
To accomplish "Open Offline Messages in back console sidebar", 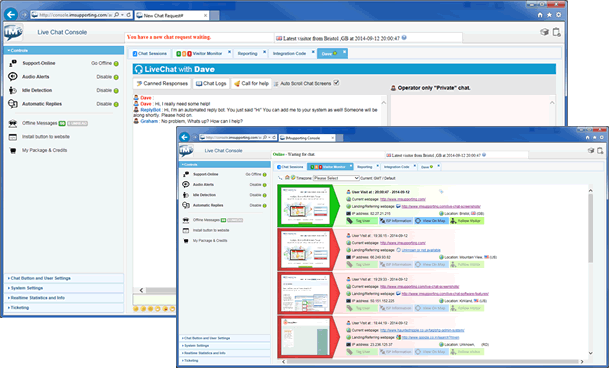I will [39, 123].
